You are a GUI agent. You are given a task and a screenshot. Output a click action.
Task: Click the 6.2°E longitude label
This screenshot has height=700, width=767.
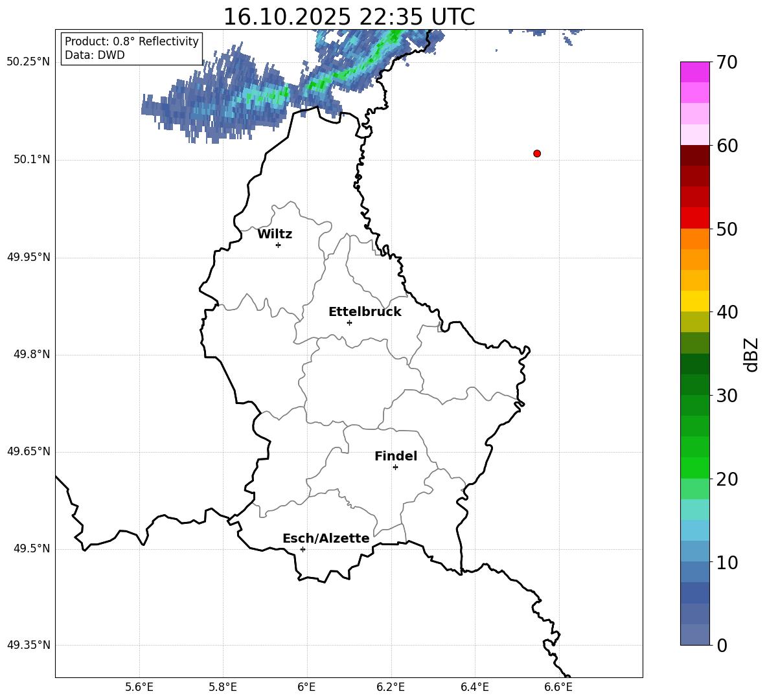click(391, 687)
